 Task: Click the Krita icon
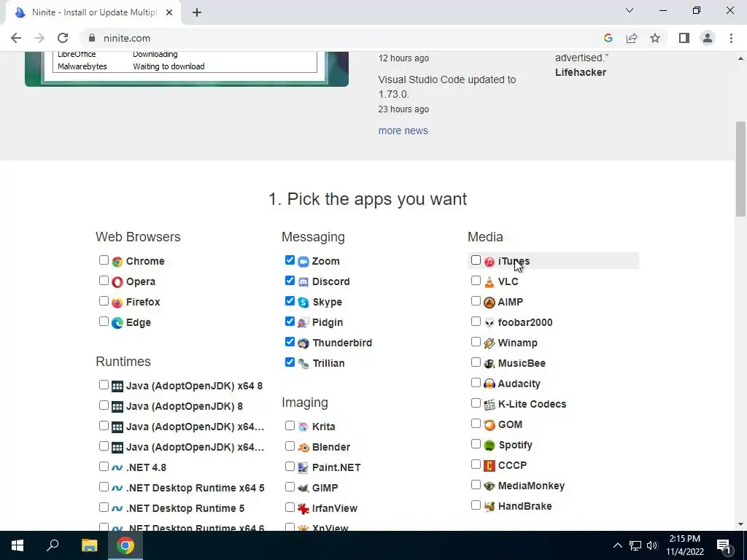303,427
